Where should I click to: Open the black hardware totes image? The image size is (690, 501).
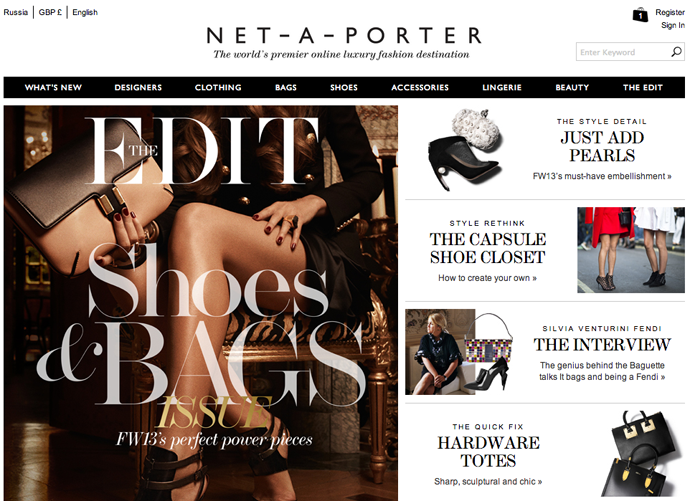[642, 453]
